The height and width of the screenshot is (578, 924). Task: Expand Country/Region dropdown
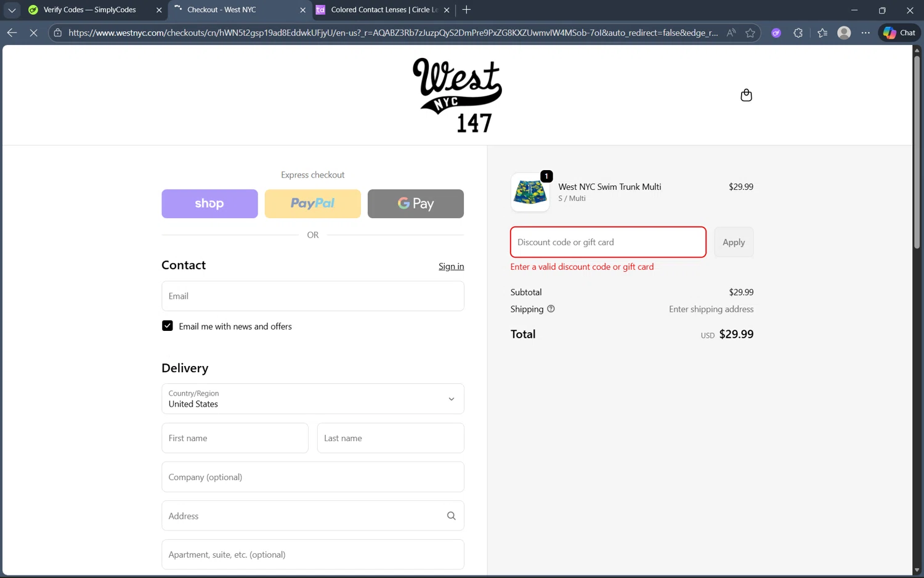coord(312,399)
